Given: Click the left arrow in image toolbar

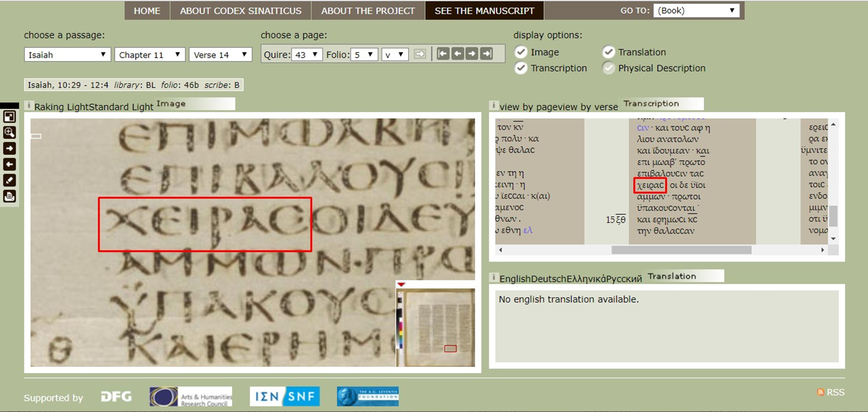Looking at the screenshot, I should pyautogui.click(x=9, y=164).
